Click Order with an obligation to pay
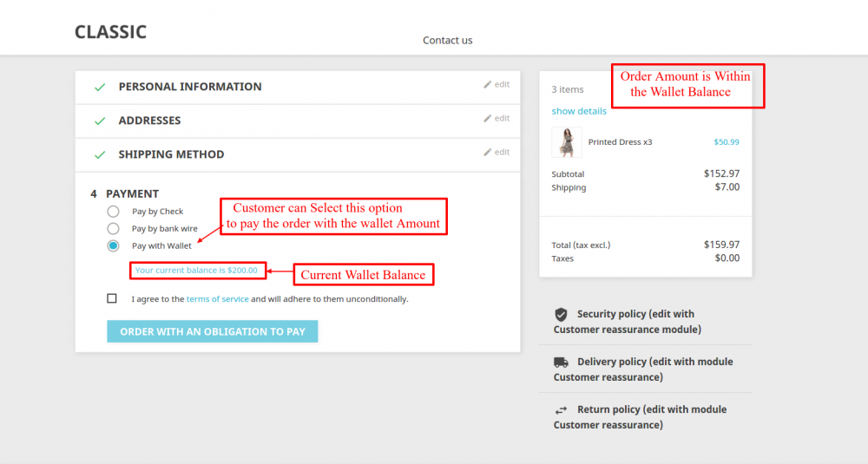 [x=213, y=331]
